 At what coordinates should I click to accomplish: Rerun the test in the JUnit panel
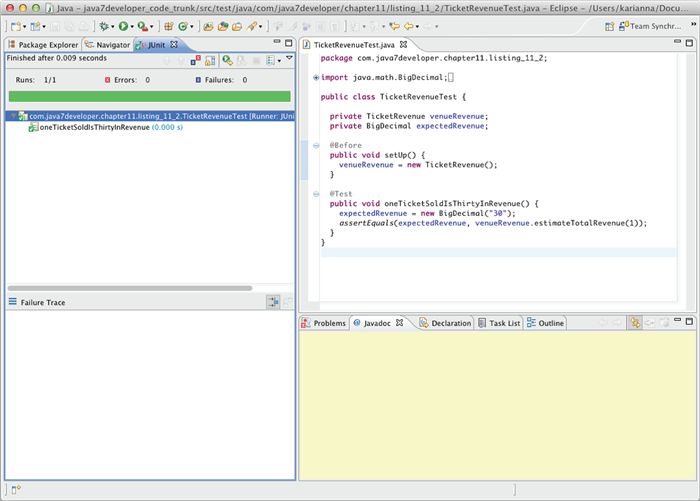point(227,61)
